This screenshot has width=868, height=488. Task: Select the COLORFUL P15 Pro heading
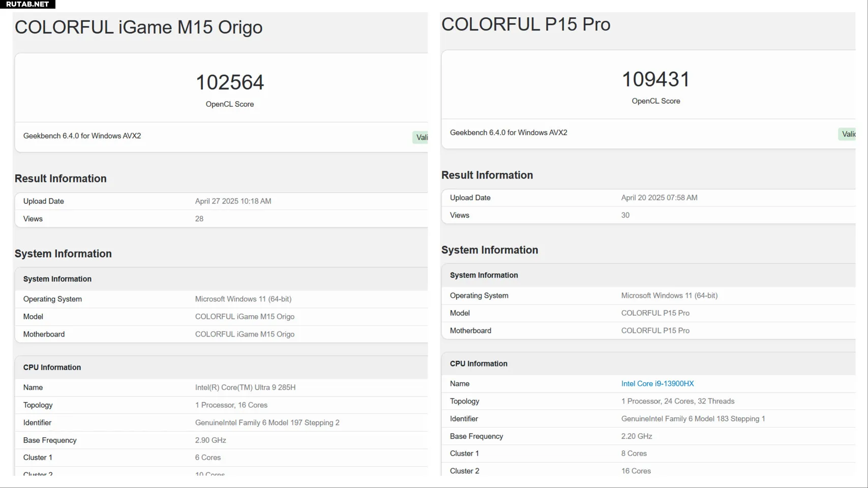click(526, 24)
